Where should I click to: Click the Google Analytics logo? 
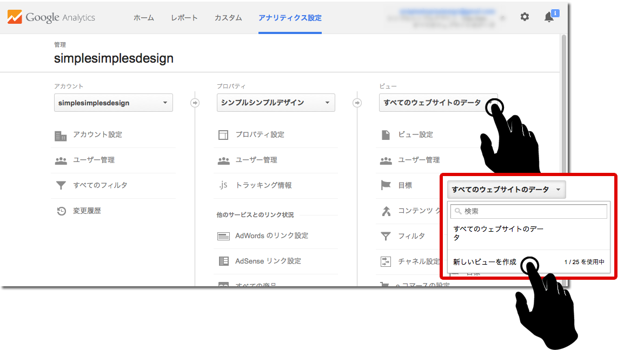pyautogui.click(x=51, y=17)
